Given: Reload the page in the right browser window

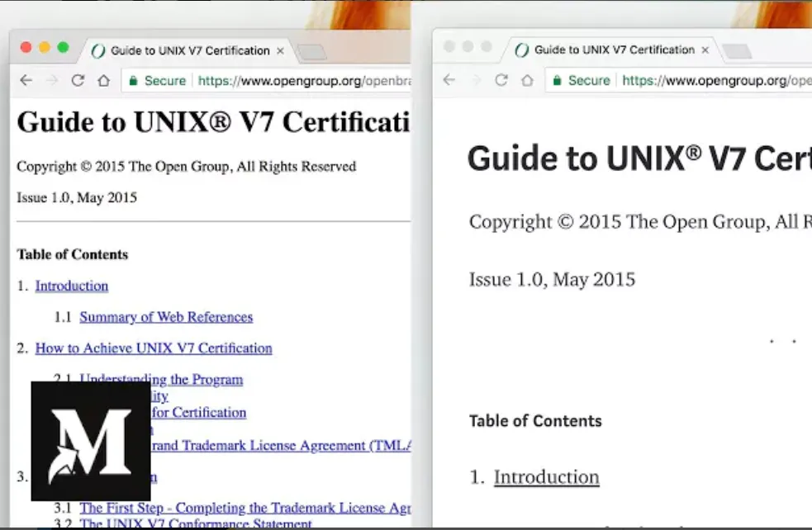Looking at the screenshot, I should [501, 80].
